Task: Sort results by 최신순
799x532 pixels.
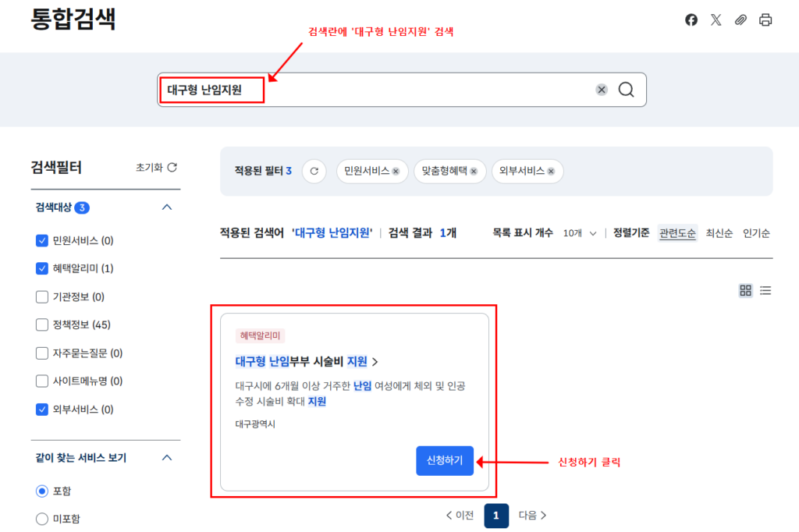Action: [x=718, y=232]
